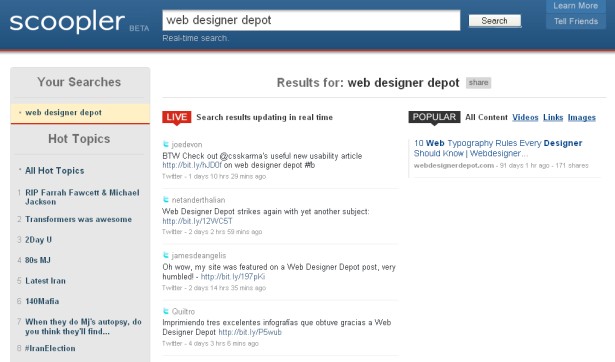Open 10 Web Typography Rules popular result
615x362 pixels.
pyautogui.click(x=498, y=148)
